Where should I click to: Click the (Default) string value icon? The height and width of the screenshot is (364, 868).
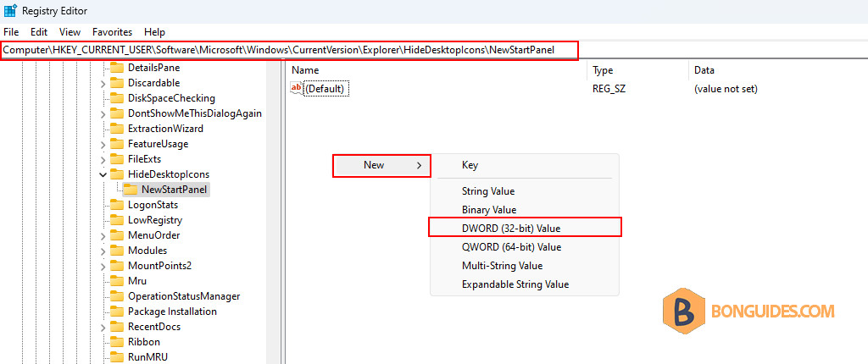tap(297, 88)
